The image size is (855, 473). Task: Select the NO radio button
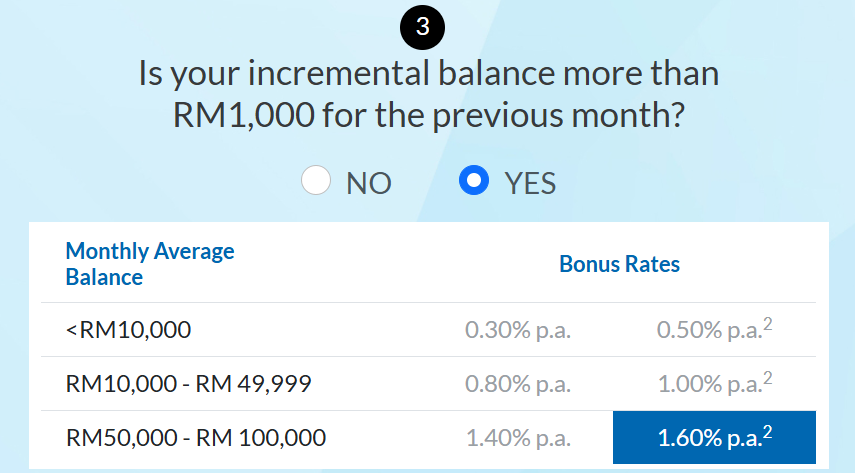tap(316, 180)
